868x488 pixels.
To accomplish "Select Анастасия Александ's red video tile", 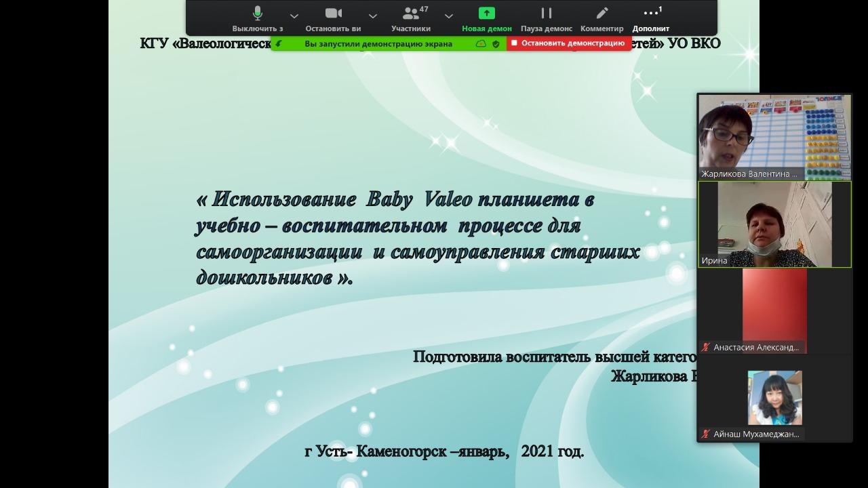I will [775, 310].
